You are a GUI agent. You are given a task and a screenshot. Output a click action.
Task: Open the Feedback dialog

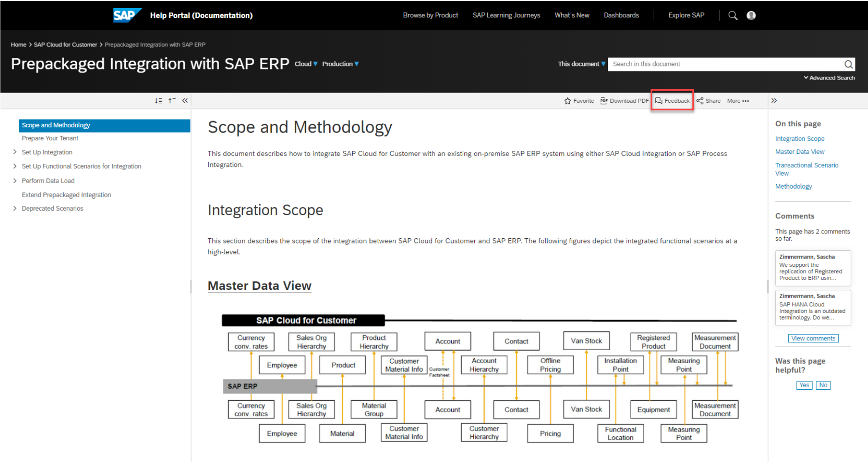pos(672,101)
